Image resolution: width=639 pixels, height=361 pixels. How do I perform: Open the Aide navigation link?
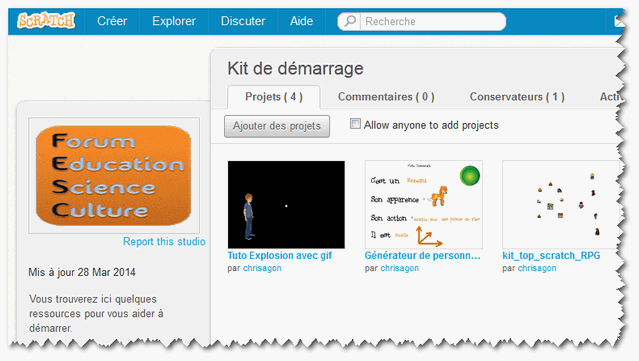click(x=302, y=21)
